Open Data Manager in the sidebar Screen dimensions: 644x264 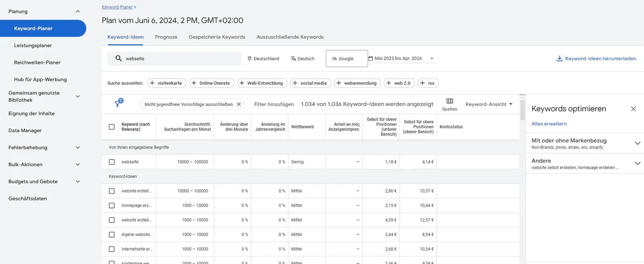coord(25,131)
